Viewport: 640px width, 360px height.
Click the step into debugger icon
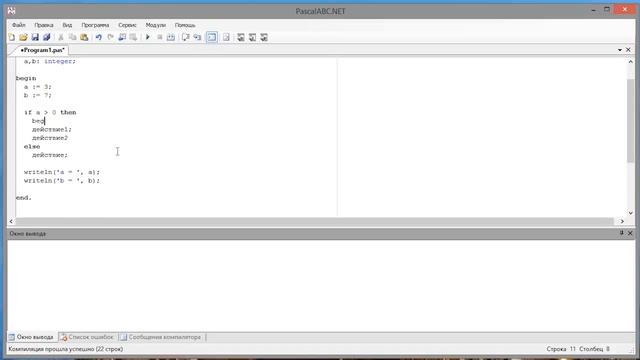[197, 38]
